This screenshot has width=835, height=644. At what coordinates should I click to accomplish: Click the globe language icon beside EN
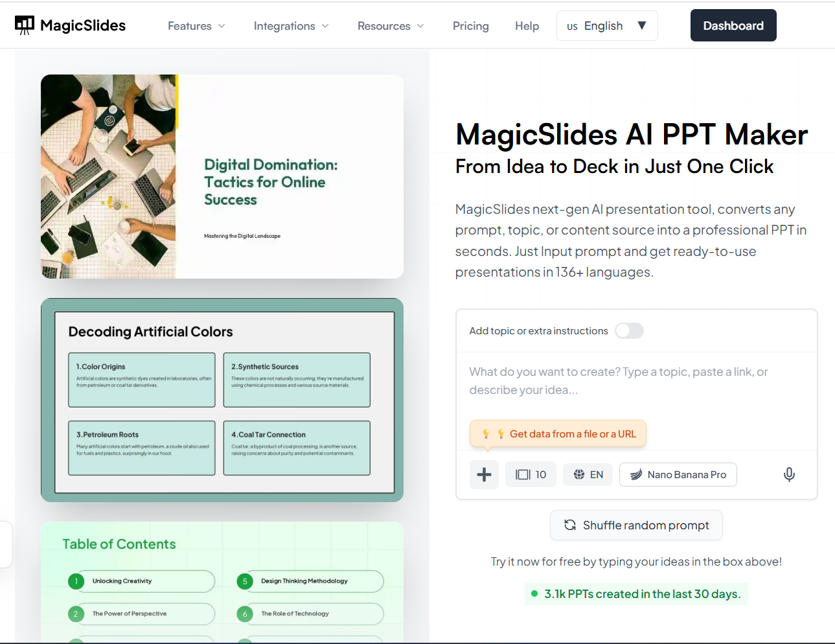coord(579,475)
